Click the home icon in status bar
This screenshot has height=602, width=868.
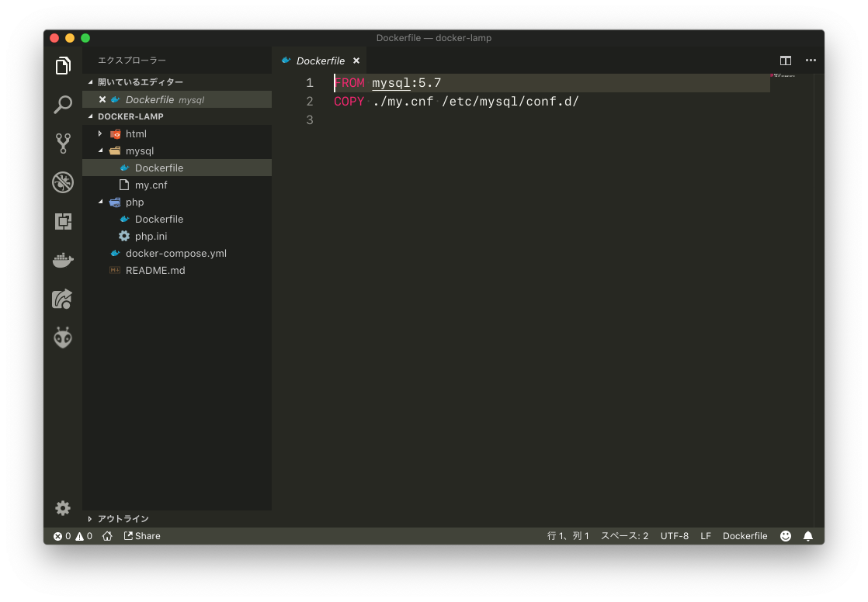pyautogui.click(x=107, y=535)
